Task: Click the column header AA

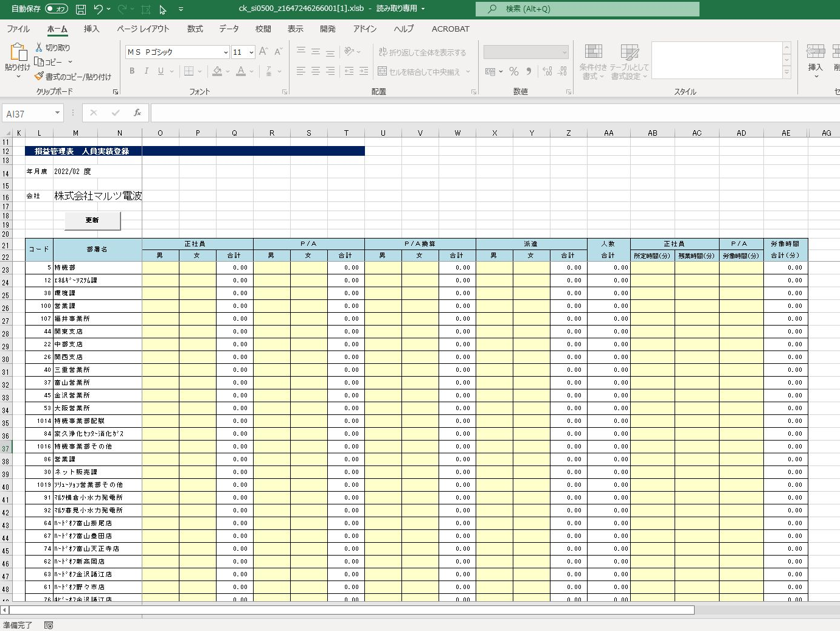Action: [609, 133]
